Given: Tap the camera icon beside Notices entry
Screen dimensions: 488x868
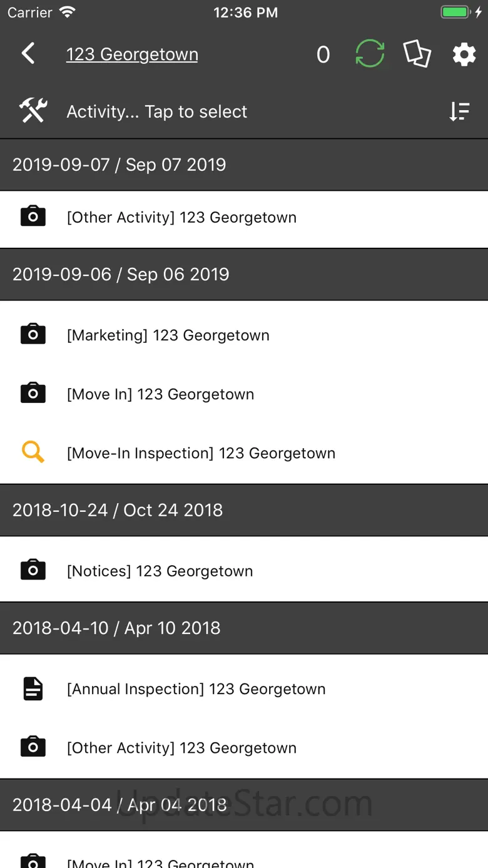Looking at the screenshot, I should coord(33,571).
